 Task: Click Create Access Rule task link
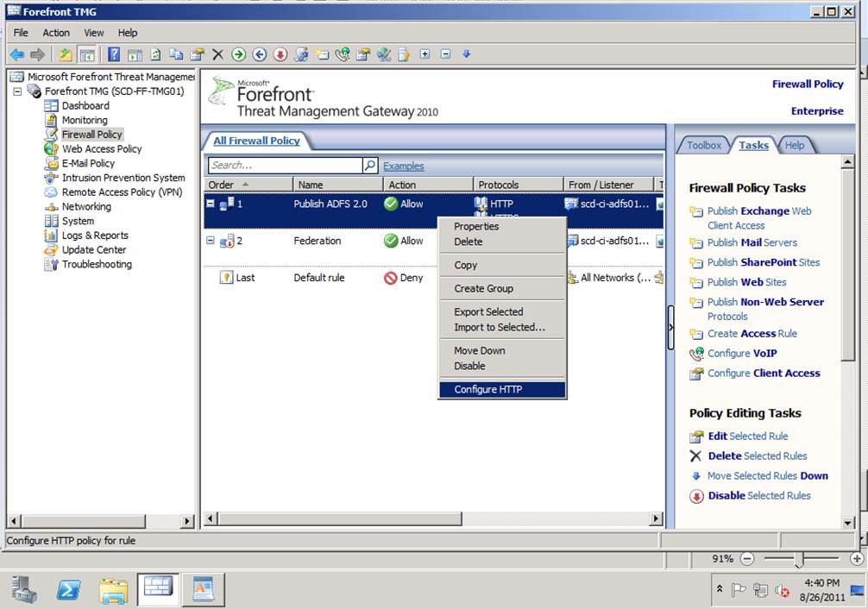coord(752,334)
